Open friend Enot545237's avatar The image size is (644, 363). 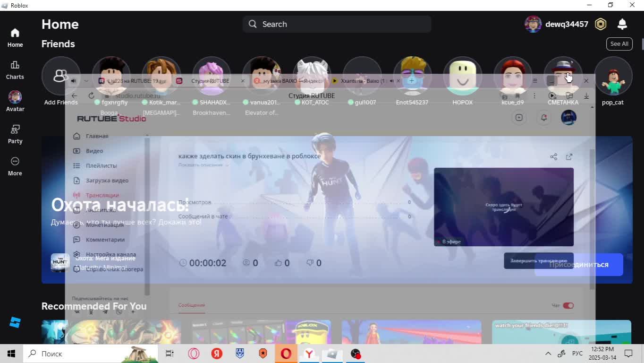pyautogui.click(x=412, y=76)
